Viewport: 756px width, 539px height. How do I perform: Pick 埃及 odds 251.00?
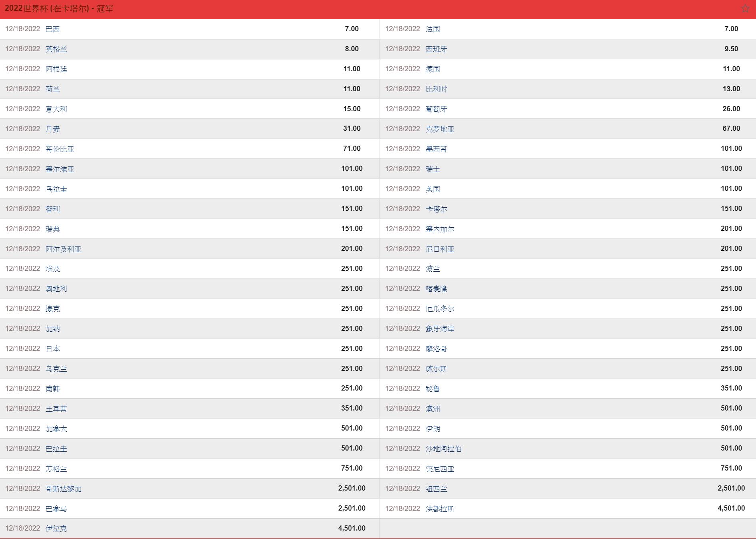352,268
